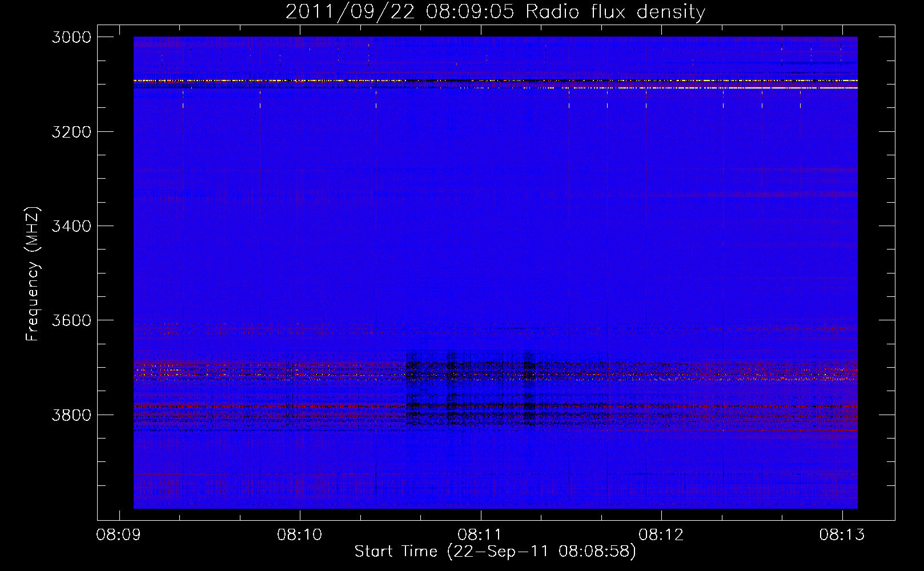Viewport: 924px width, 571px height.
Task: Click the 08:09 time tick label
Action: (119, 535)
